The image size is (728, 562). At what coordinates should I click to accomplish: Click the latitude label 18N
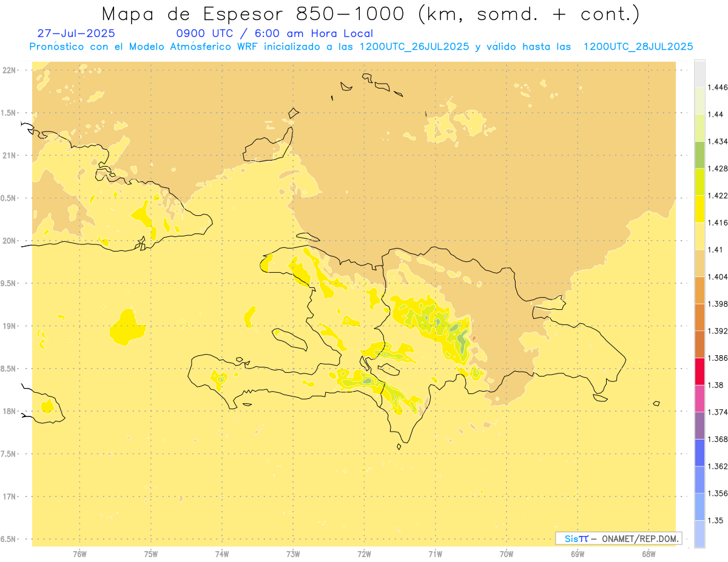coord(9,412)
